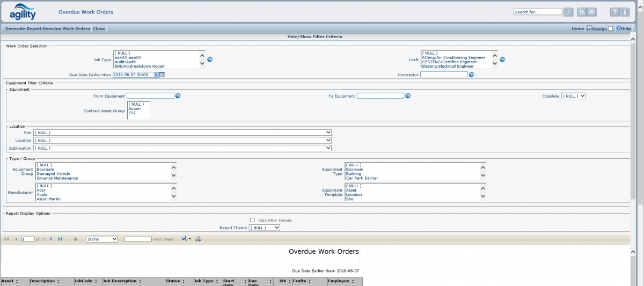Click Home in the navigation bar
The image size is (644, 286).
point(577,28)
